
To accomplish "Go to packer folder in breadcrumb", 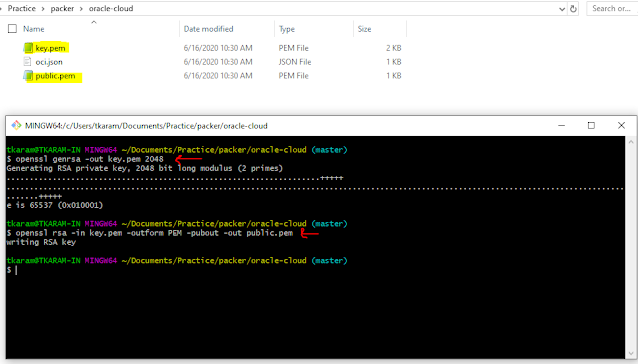I will click(x=62, y=9).
